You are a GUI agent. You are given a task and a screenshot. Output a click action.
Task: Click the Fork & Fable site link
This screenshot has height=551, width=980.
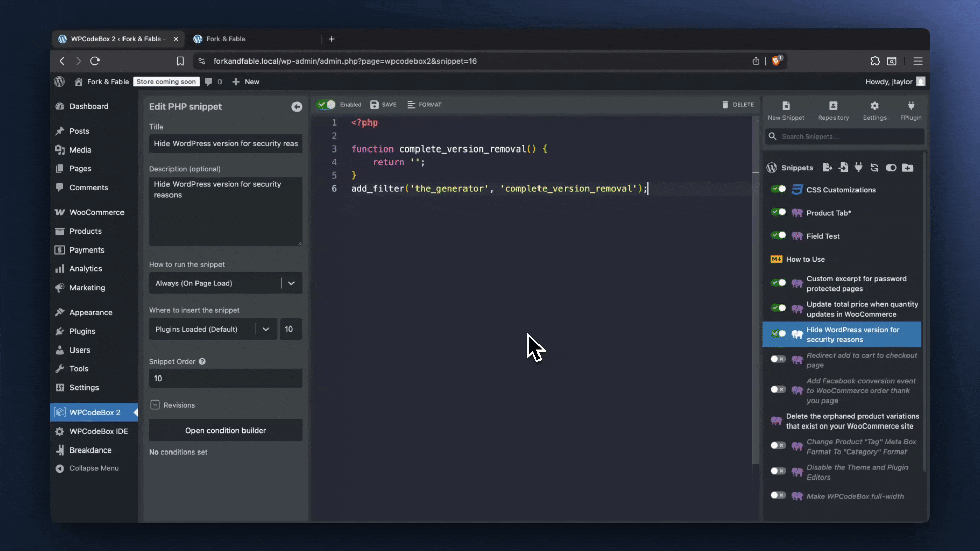click(x=101, y=82)
